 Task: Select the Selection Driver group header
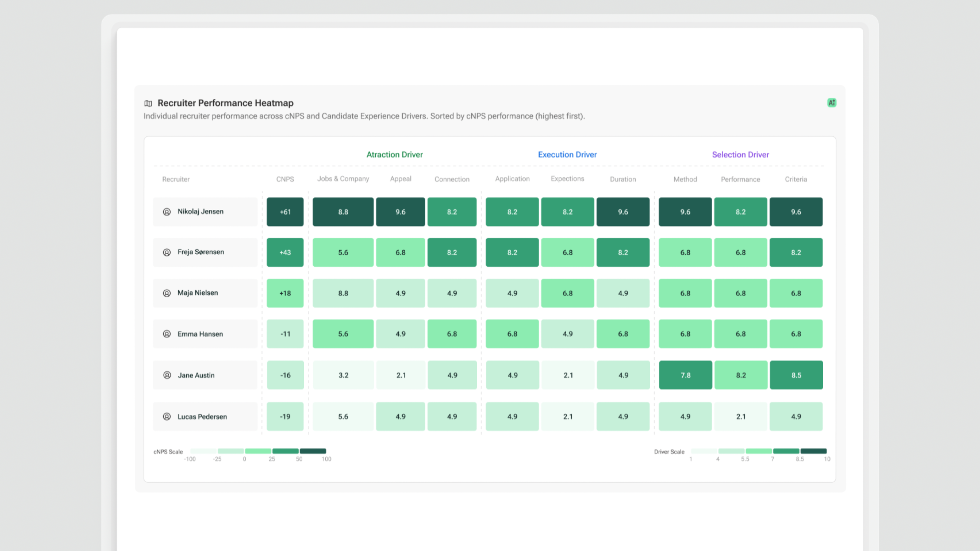(740, 155)
